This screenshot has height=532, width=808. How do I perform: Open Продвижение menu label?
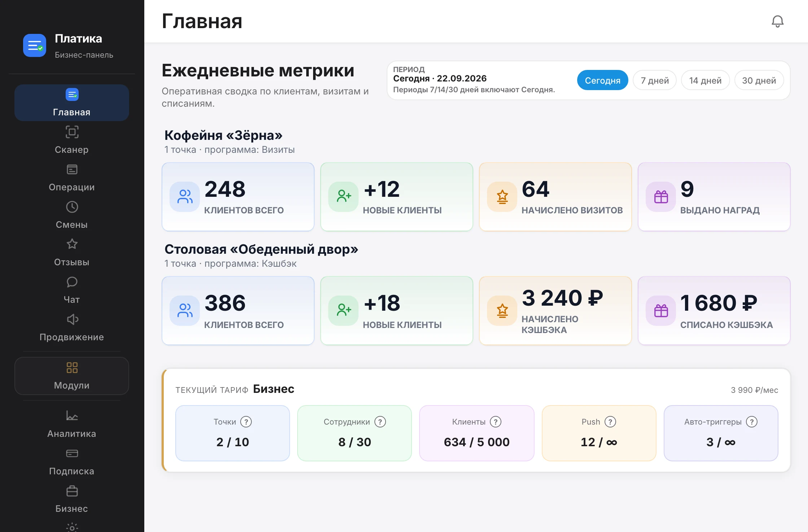coord(72,337)
